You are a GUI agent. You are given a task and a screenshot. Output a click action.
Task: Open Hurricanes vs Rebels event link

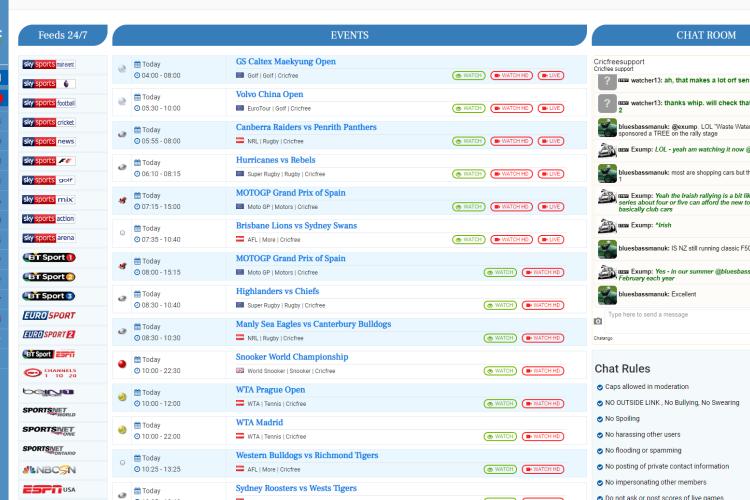pos(276,160)
